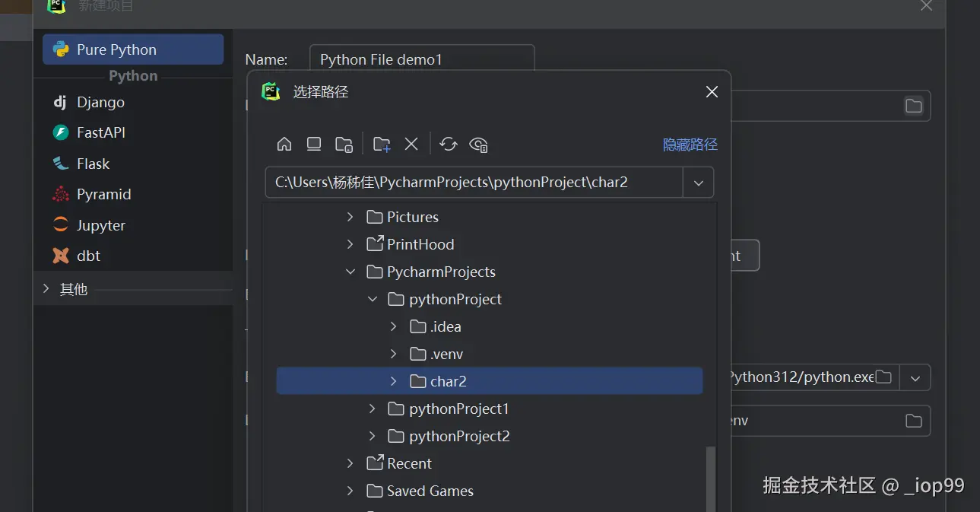Click the desktop directory icon

coord(314,144)
